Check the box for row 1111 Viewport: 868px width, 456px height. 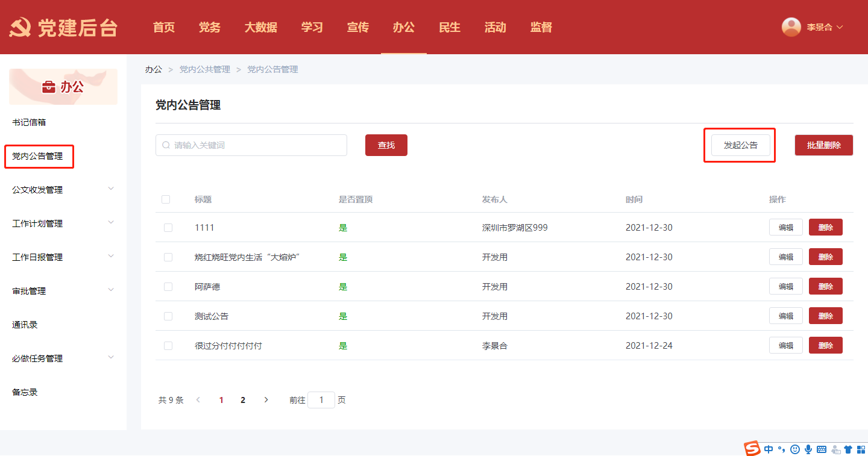(168, 228)
